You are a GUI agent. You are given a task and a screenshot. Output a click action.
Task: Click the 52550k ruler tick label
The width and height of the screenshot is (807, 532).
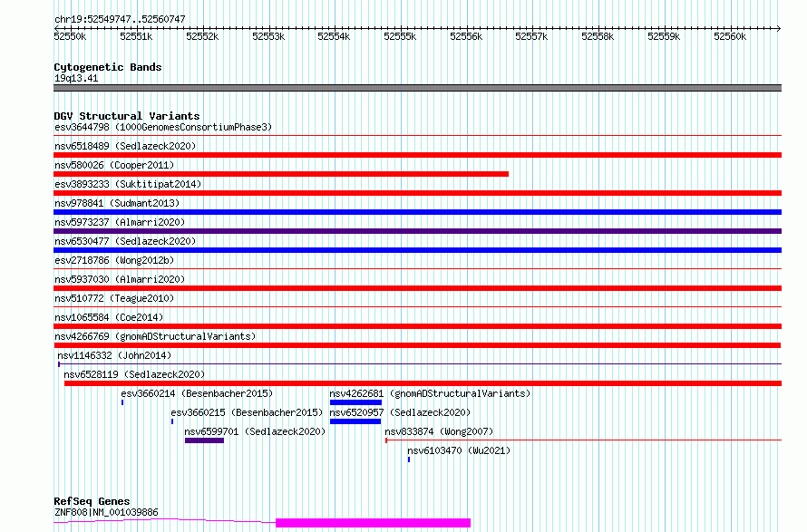tap(70, 36)
